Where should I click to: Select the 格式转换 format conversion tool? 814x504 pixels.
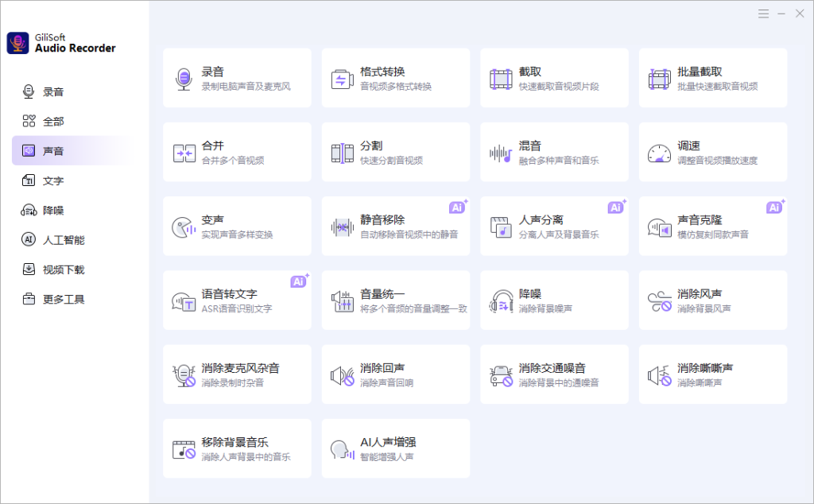(x=395, y=77)
